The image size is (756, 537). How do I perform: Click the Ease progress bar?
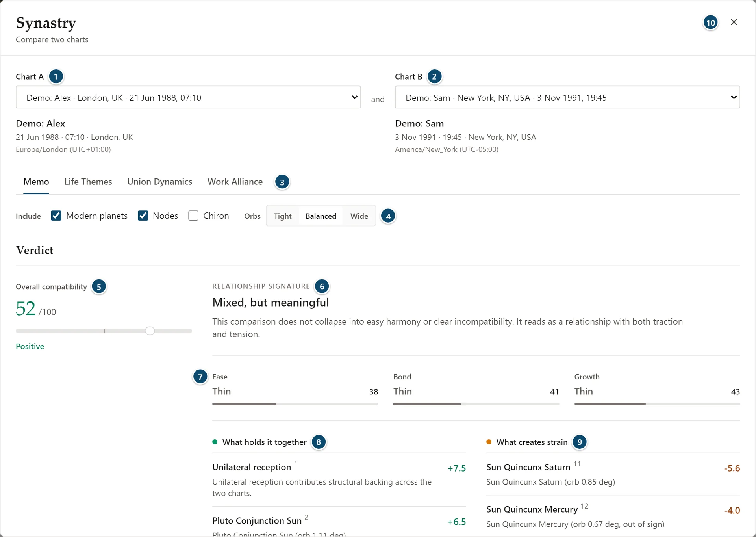tap(295, 404)
